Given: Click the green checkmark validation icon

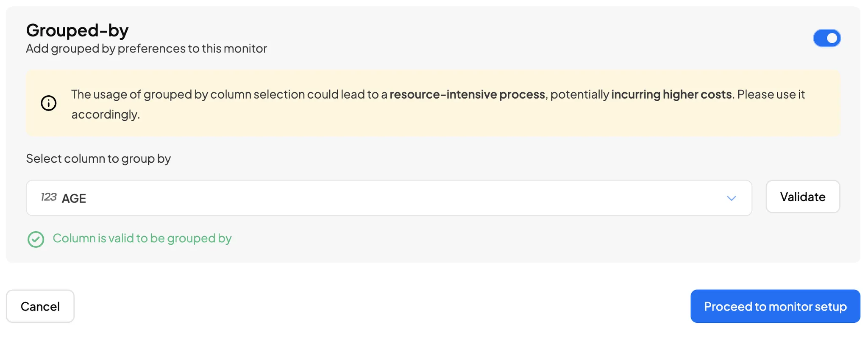Looking at the screenshot, I should (36, 239).
